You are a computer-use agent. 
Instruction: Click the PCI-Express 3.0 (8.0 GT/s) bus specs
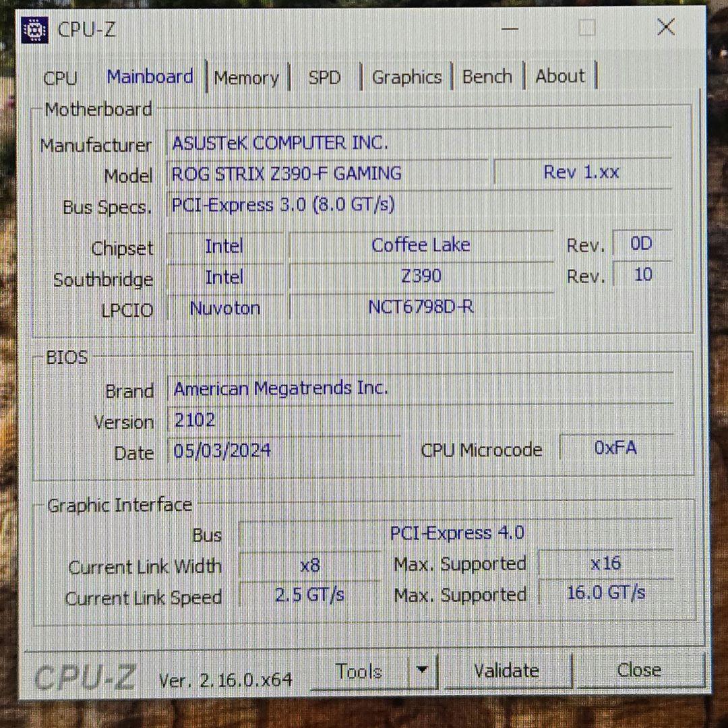pyautogui.click(x=419, y=204)
